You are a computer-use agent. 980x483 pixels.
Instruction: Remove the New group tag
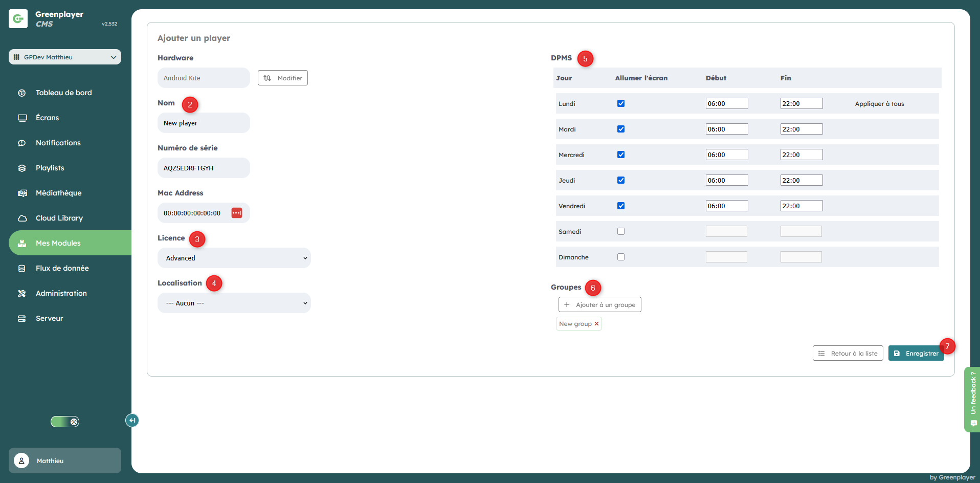click(596, 324)
